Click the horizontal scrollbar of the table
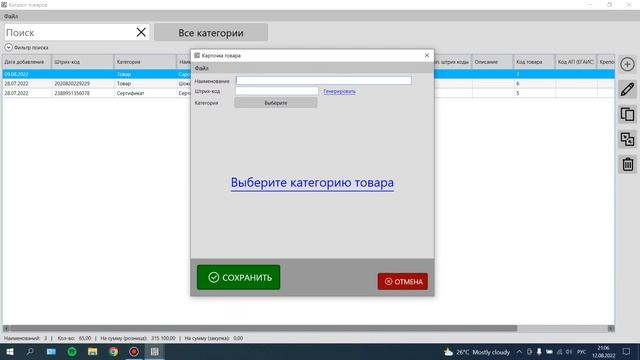The height and width of the screenshot is (360, 640). click(263, 328)
